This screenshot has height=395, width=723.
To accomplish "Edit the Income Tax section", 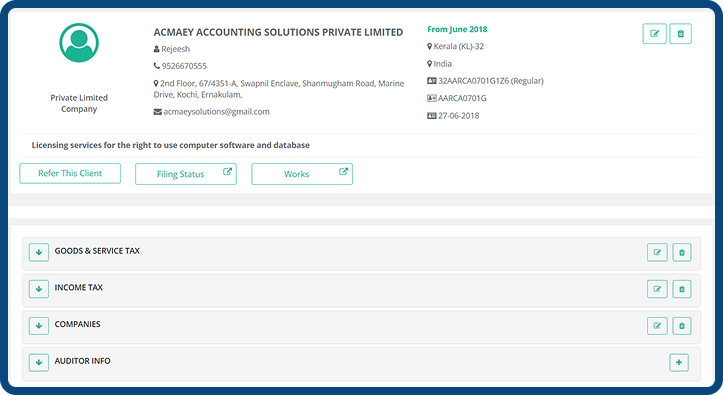I will click(657, 289).
